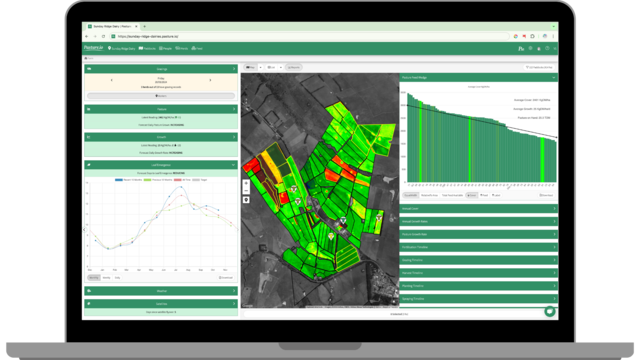
Task: Download the leaf emergence chart
Action: pos(226,278)
